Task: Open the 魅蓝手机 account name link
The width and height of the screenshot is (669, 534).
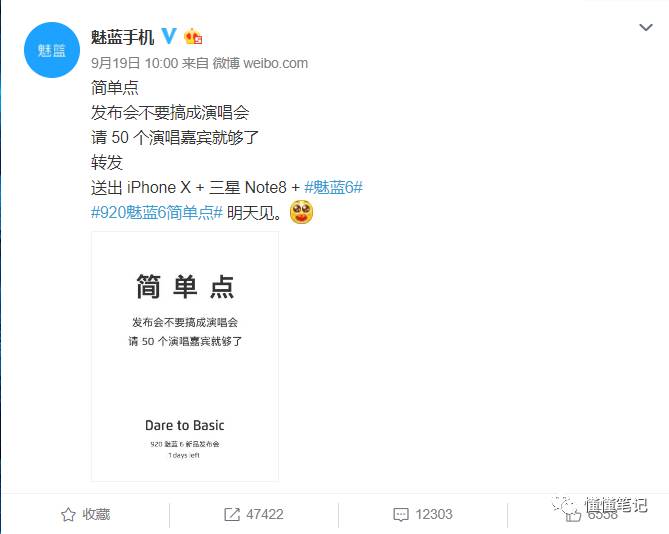Action: 122,37
